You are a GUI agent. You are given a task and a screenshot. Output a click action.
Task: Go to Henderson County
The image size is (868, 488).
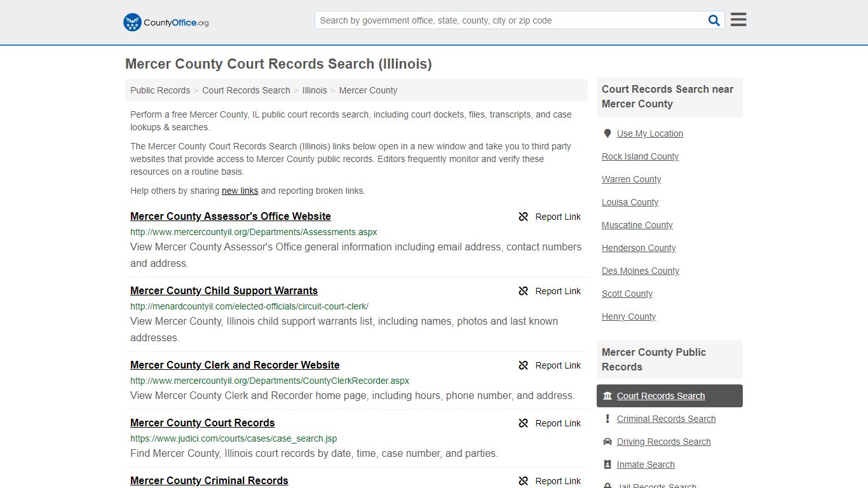point(639,248)
